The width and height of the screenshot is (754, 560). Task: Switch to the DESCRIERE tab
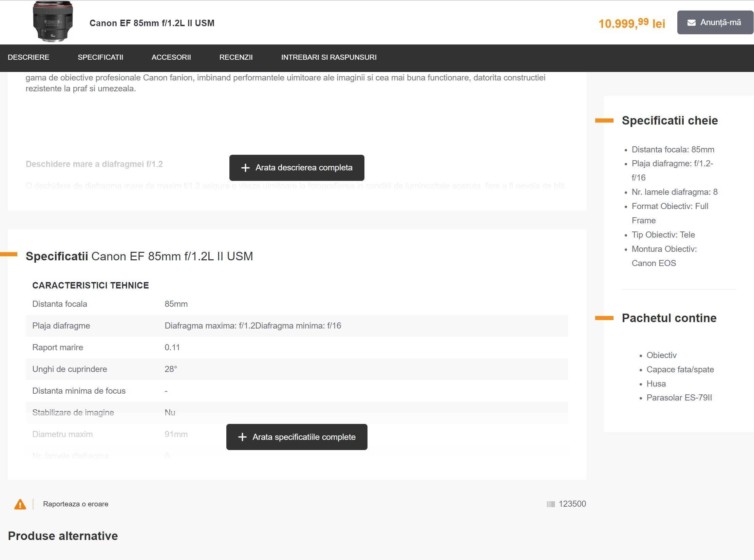pyautogui.click(x=29, y=57)
